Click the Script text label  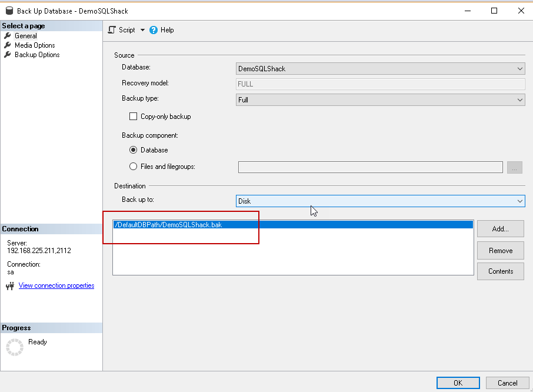click(x=127, y=30)
